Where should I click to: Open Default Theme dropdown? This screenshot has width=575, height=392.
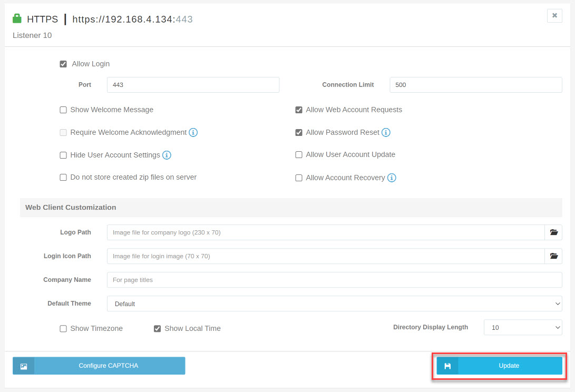[335, 303]
